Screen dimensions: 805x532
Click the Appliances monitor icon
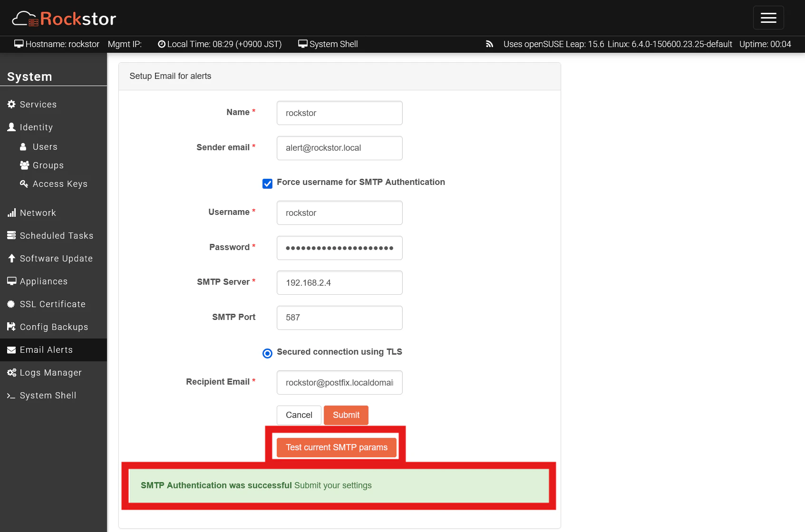click(11, 281)
